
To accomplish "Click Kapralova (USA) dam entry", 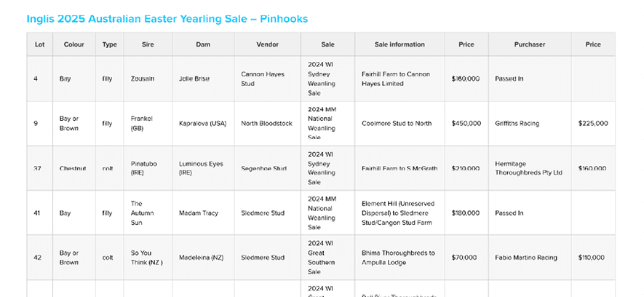I will 202,123.
